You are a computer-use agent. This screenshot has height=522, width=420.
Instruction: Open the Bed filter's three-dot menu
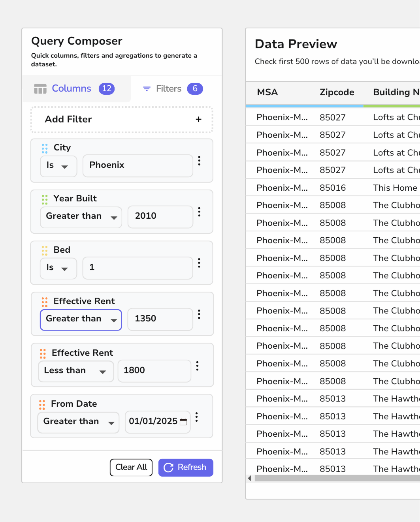pyautogui.click(x=199, y=263)
